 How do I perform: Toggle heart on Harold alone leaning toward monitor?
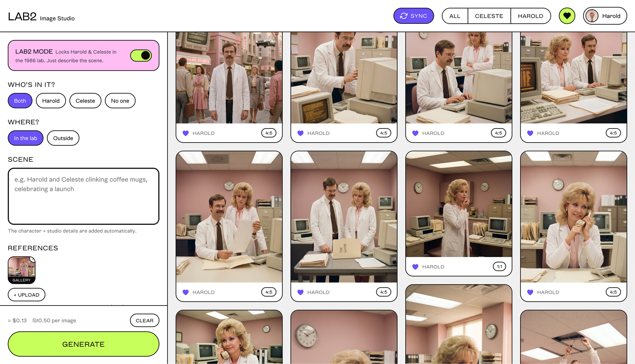tap(300, 133)
